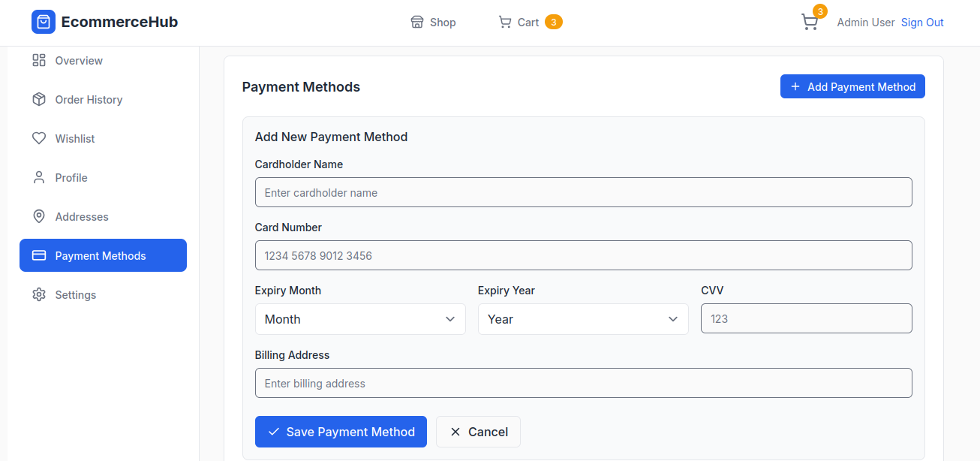Click the EcommerceHub shopping bag logo icon
Screen dimensions: 980x461
click(44, 22)
